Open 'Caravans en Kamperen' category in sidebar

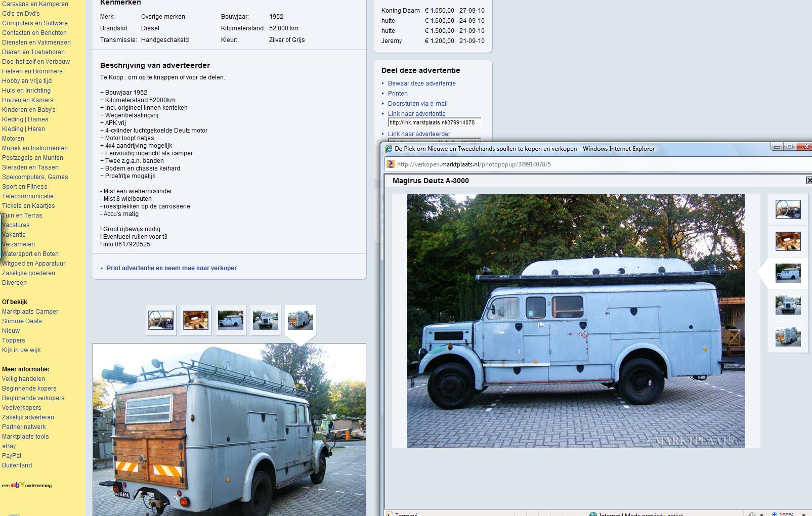coord(35,4)
